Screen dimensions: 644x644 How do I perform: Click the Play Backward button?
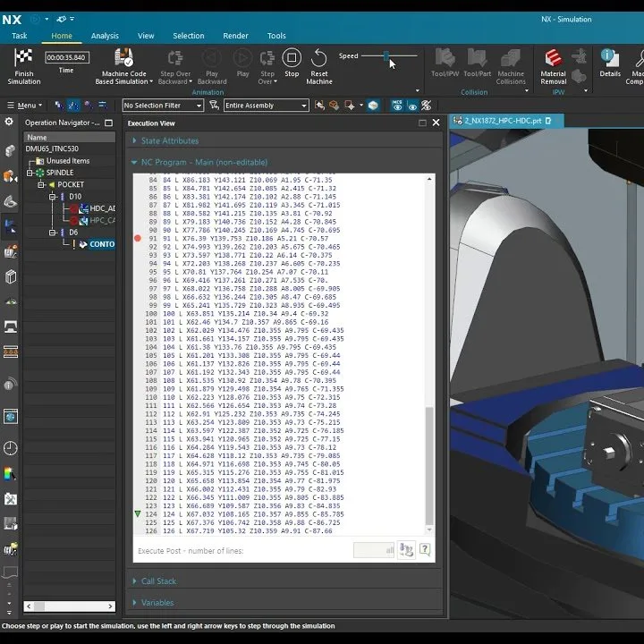(x=211, y=57)
